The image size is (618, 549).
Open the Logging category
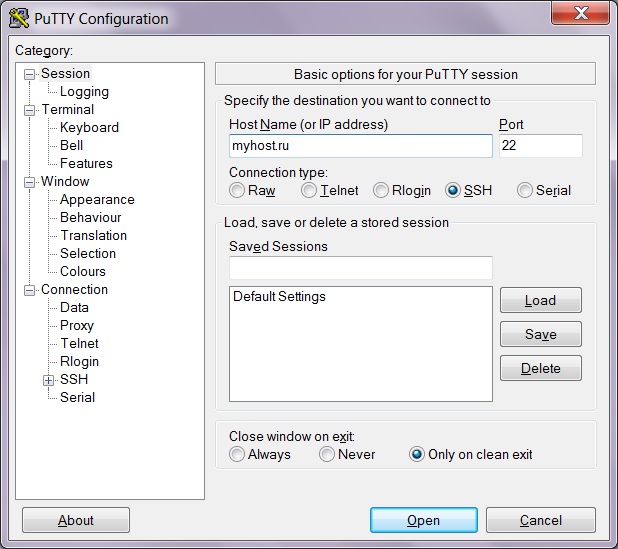point(84,91)
